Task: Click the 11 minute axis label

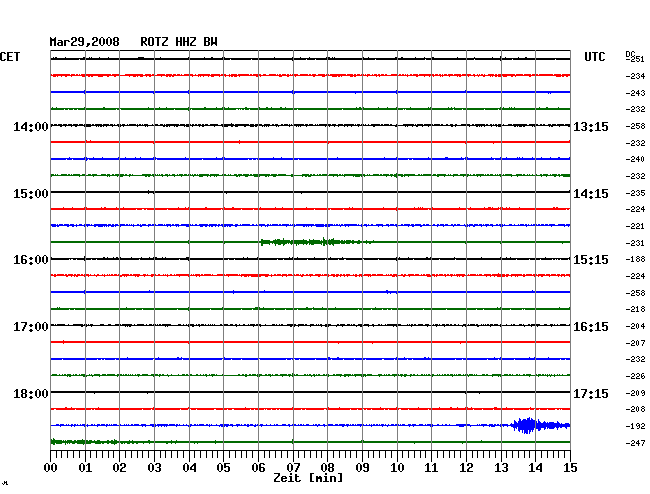Action: [x=432, y=468]
